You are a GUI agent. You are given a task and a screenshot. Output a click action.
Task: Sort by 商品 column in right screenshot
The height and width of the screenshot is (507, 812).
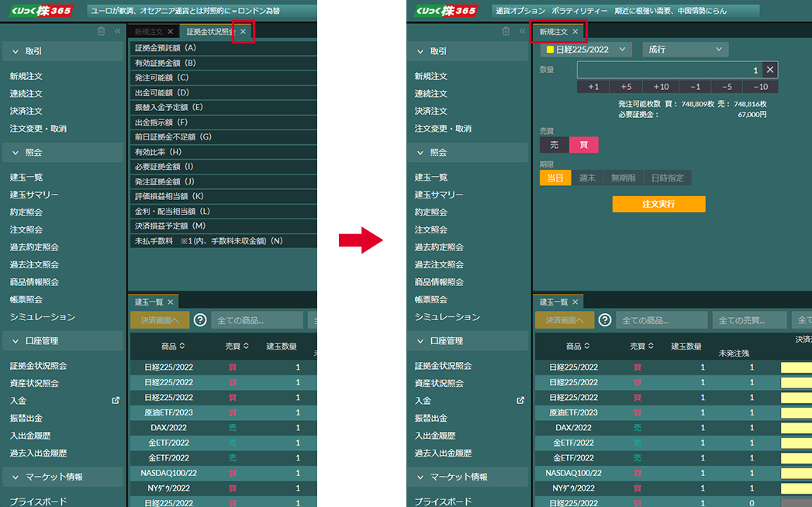point(578,346)
